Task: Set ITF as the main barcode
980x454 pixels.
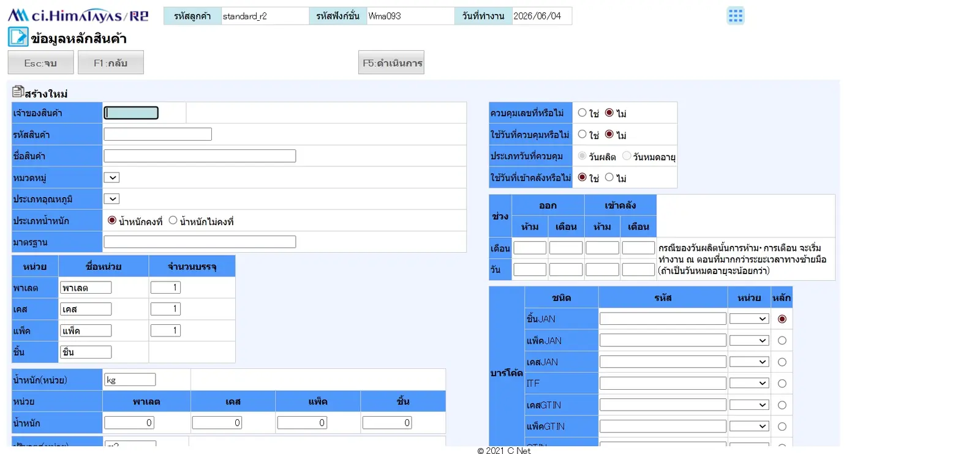Action: pos(782,384)
